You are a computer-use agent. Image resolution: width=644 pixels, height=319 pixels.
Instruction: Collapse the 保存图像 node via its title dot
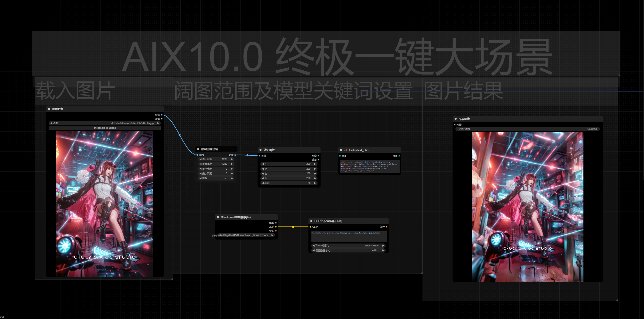pos(455,119)
